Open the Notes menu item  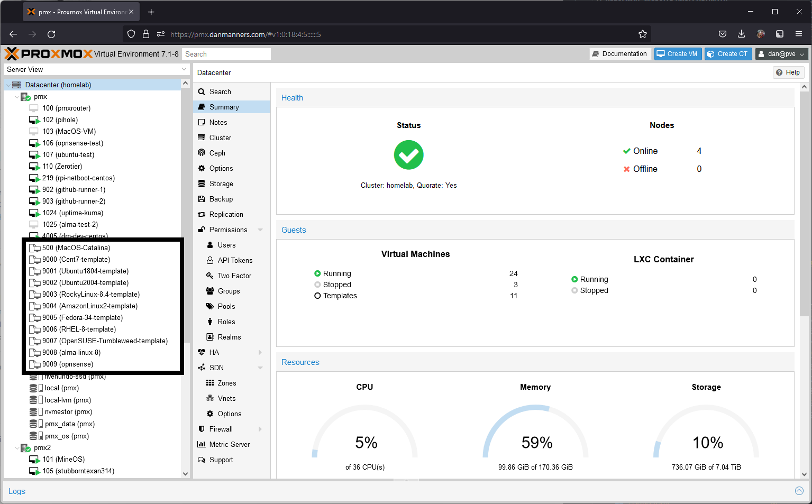point(232,122)
